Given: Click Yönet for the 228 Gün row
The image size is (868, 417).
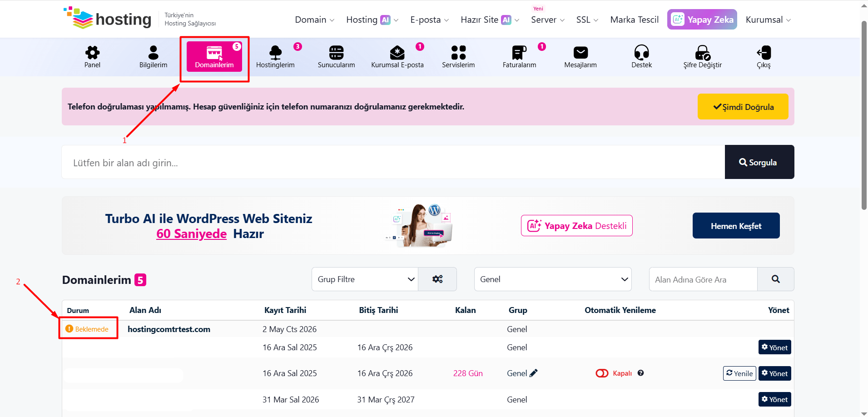Looking at the screenshot, I should (774, 373).
